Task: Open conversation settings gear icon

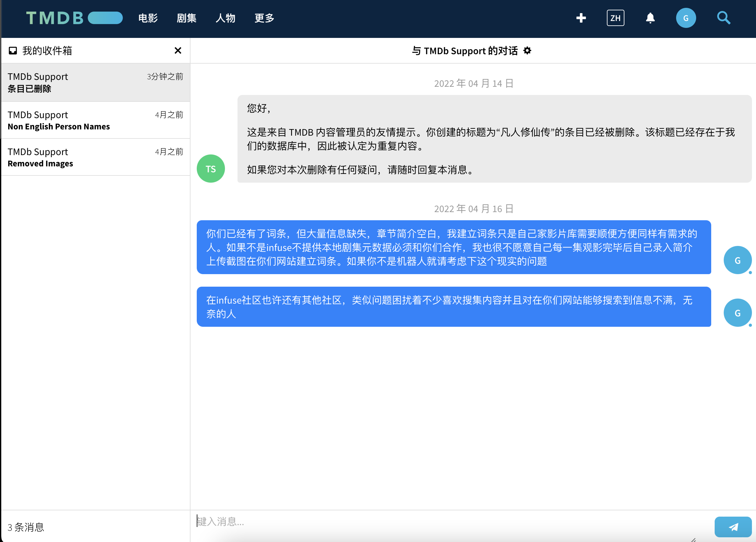Action: [x=527, y=51]
